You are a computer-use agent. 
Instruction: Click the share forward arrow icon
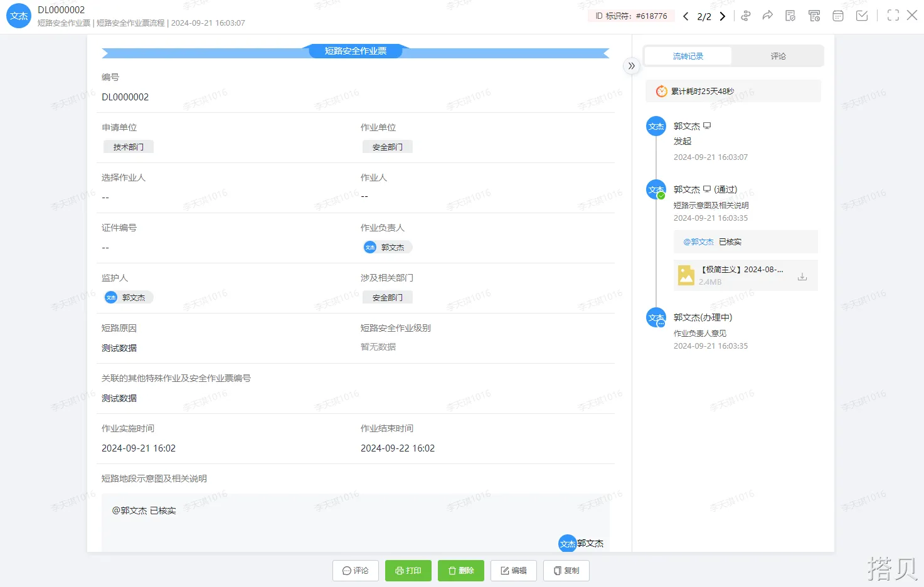[767, 16]
